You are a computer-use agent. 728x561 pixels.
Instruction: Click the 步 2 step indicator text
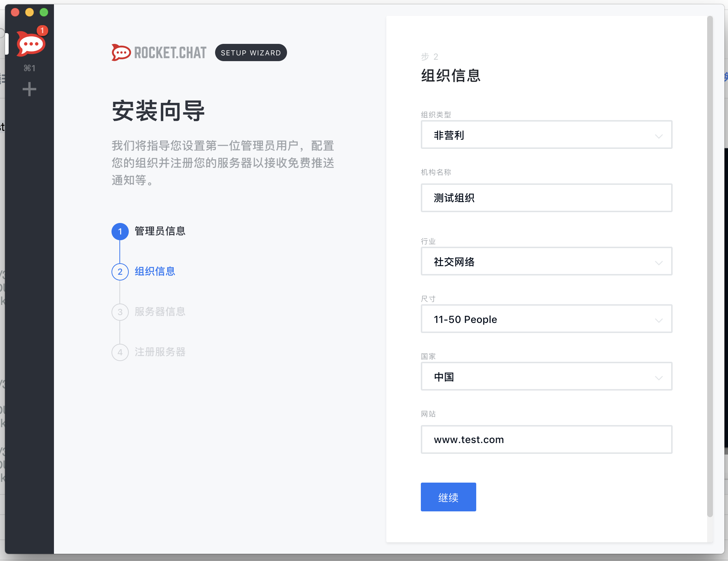tap(429, 56)
